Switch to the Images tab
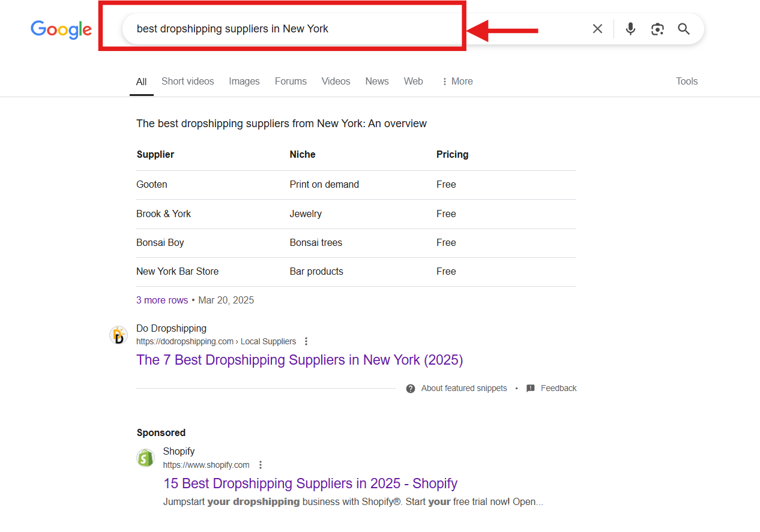This screenshot has height=532, width=760. click(x=244, y=81)
